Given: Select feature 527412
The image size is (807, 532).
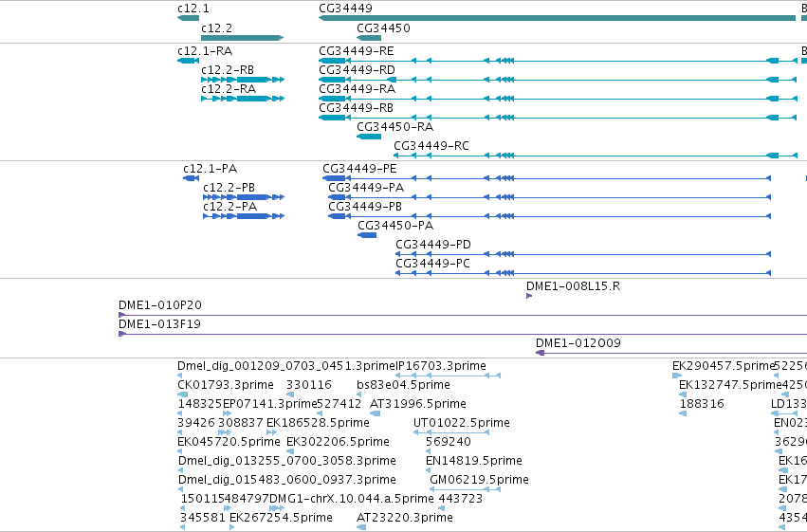Looking at the screenshot, I should point(320,413).
